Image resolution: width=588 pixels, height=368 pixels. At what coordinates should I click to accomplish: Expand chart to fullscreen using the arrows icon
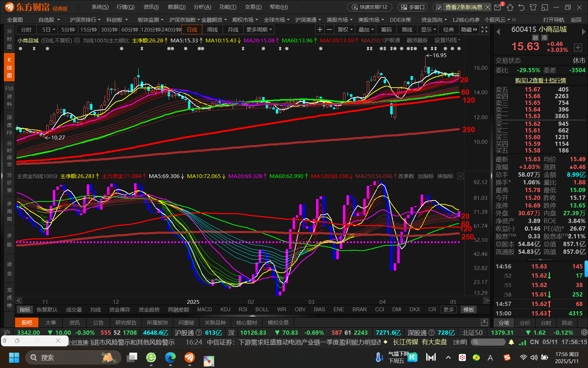click(x=484, y=30)
